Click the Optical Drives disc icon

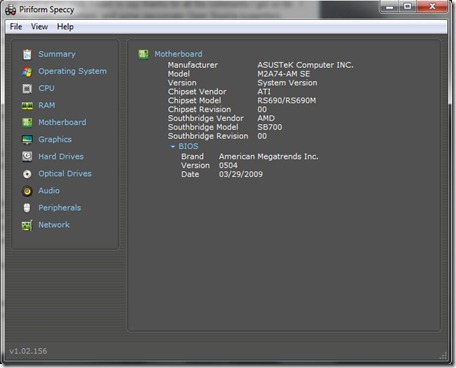click(x=27, y=174)
